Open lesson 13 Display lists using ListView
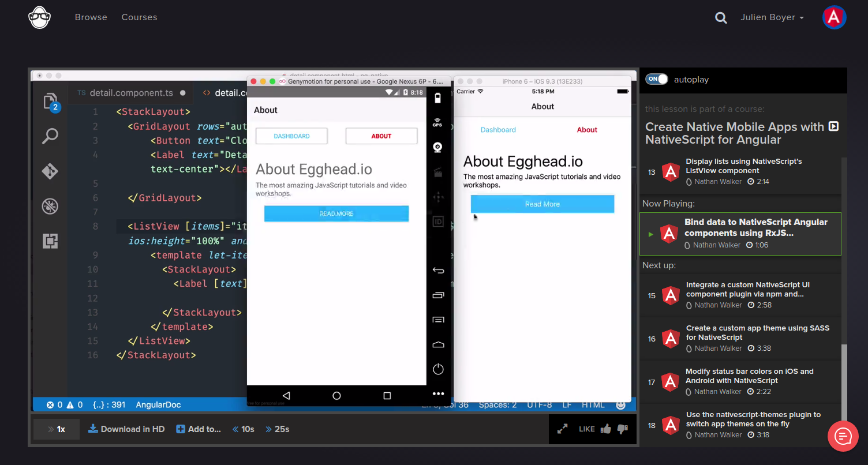Screen dimensions: 868x465 pos(740,171)
